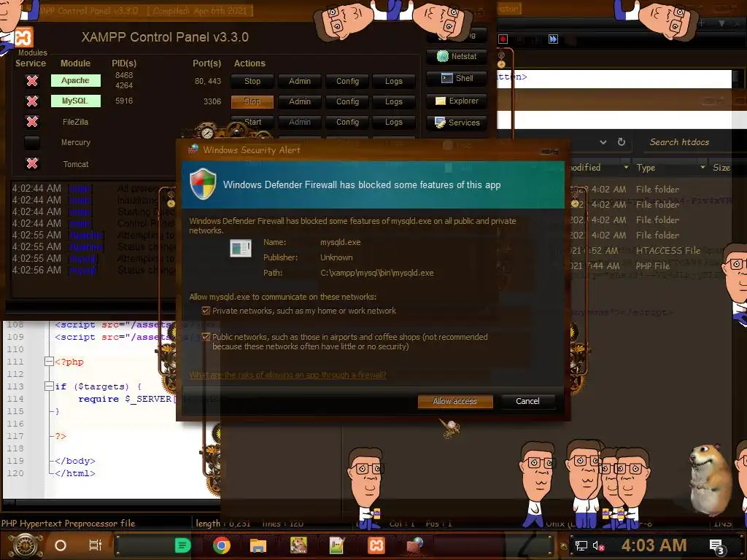Viewport: 747px width, 560px height.
Task: Open the Date modified column dropdown arrow
Action: point(625,168)
